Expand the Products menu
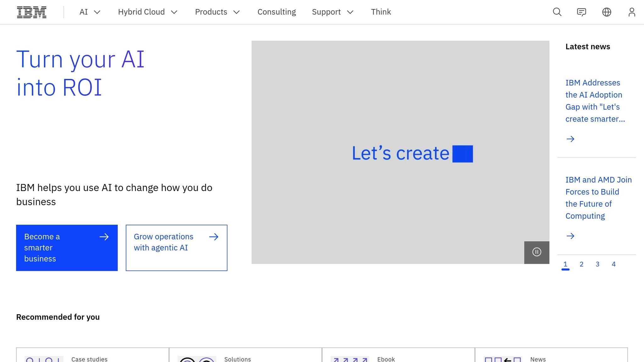Image resolution: width=644 pixels, height=362 pixels. click(217, 12)
